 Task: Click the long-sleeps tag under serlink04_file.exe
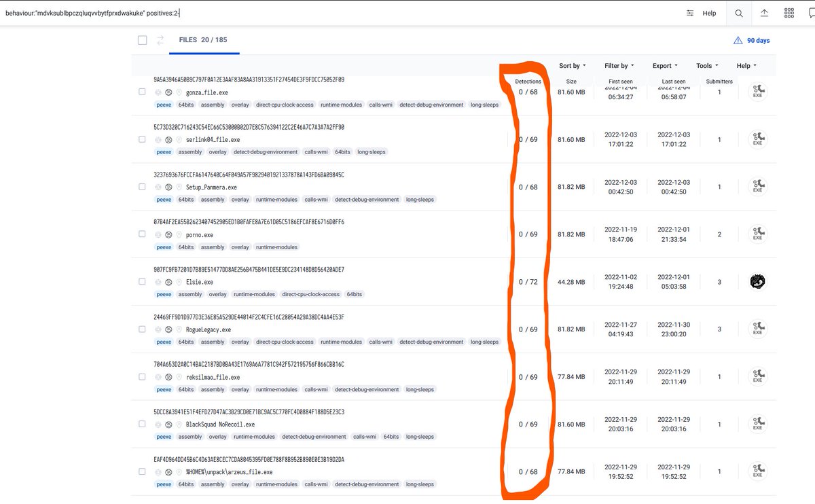[x=372, y=152]
